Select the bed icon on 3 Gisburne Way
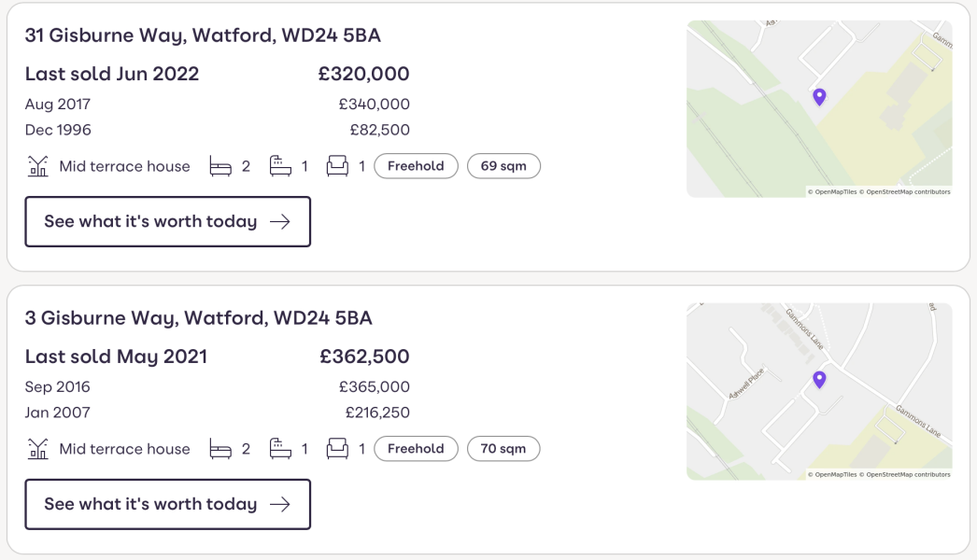The width and height of the screenshot is (977, 560). click(x=220, y=448)
